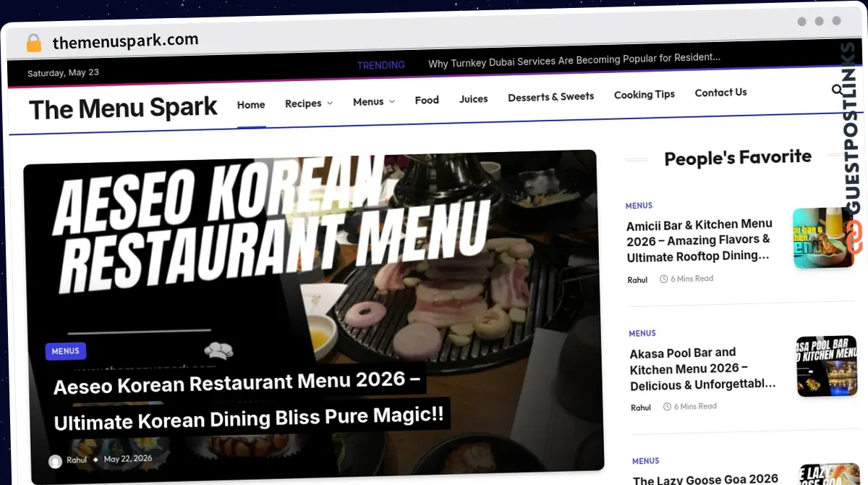Click the clock icon on the Amicii article

tap(663, 279)
